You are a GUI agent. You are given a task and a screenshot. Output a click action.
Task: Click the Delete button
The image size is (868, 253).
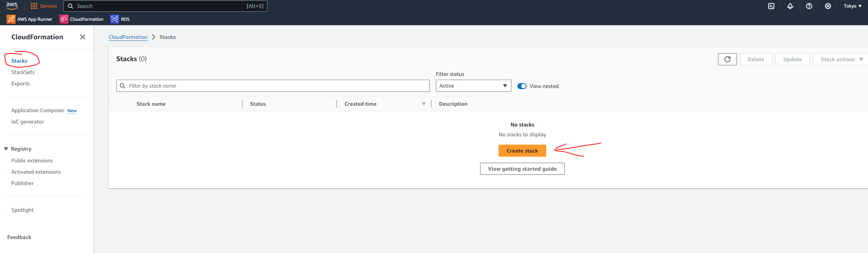point(756,59)
